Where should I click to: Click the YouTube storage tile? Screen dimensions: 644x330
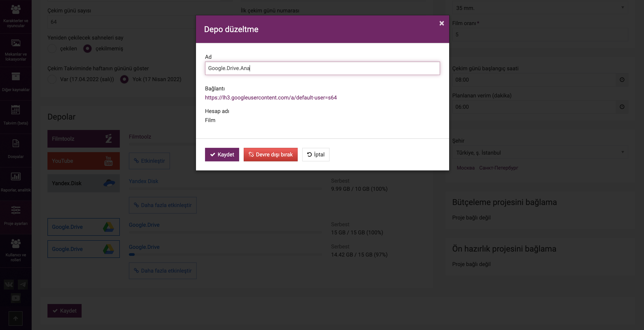83,161
